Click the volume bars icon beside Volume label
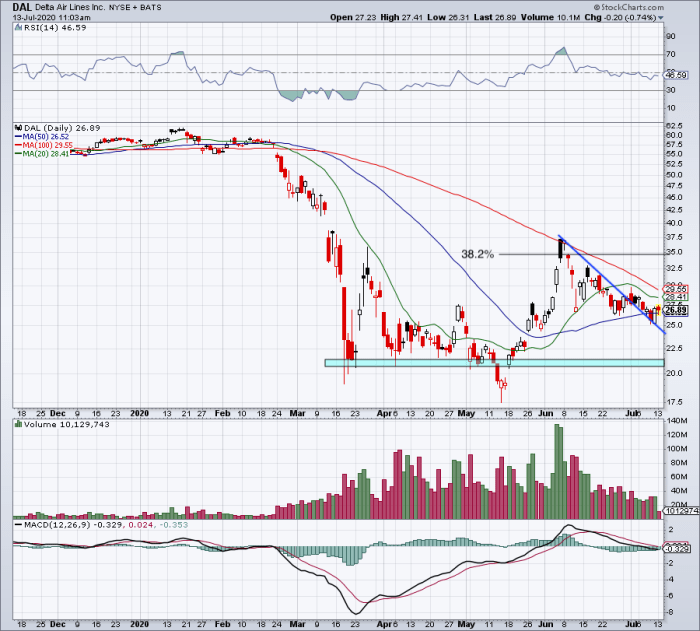The height and width of the screenshot is (631, 700). click(18, 424)
